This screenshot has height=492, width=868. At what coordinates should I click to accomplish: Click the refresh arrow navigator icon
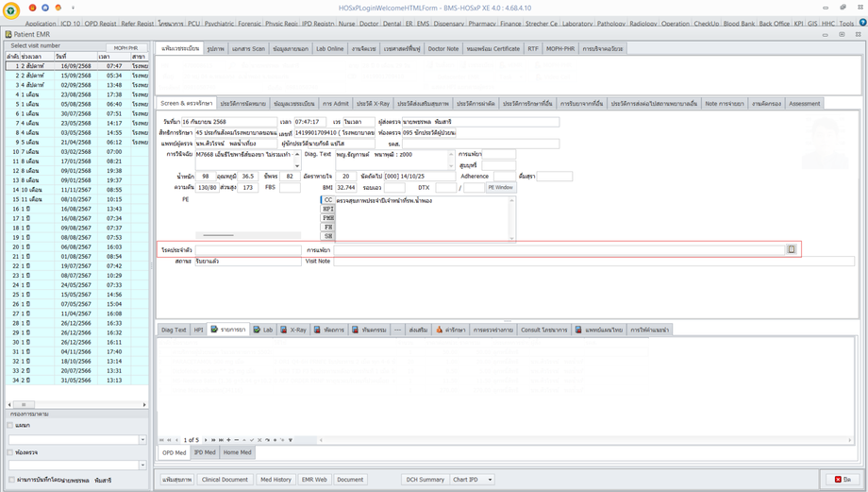(x=267, y=440)
